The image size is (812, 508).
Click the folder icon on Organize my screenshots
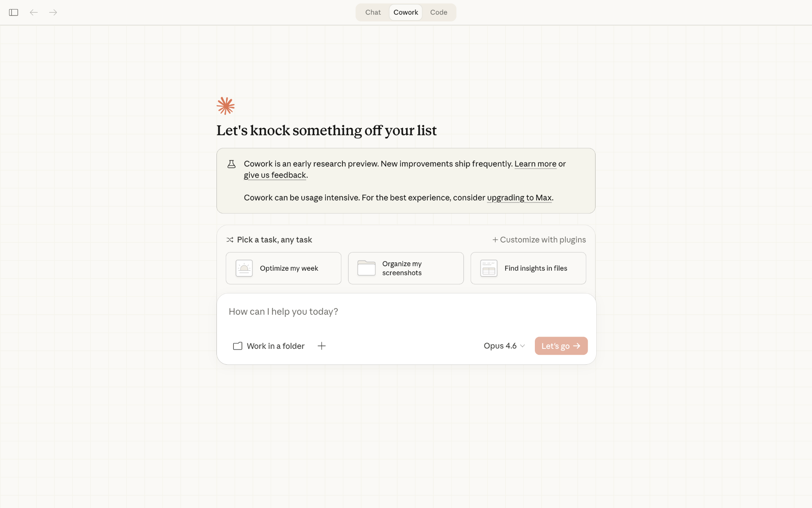[x=366, y=268]
